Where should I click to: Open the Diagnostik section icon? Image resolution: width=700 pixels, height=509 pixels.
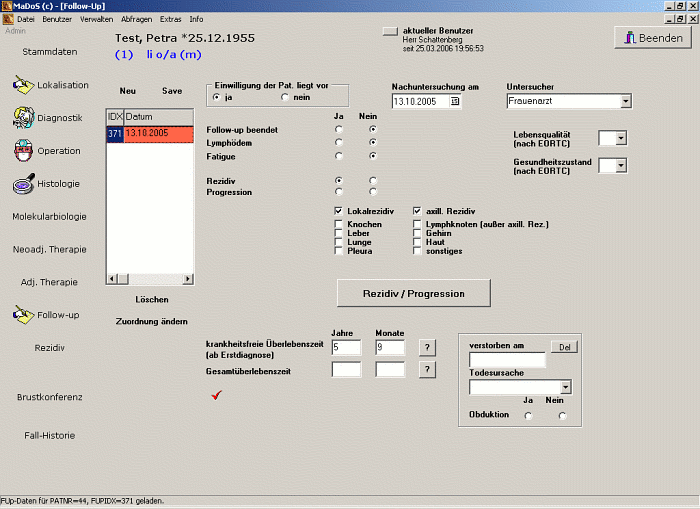coord(24,118)
